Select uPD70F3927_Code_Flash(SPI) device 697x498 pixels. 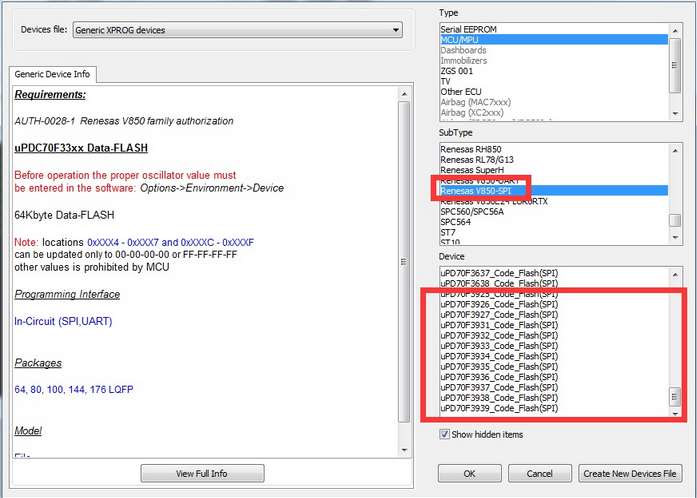(x=553, y=315)
